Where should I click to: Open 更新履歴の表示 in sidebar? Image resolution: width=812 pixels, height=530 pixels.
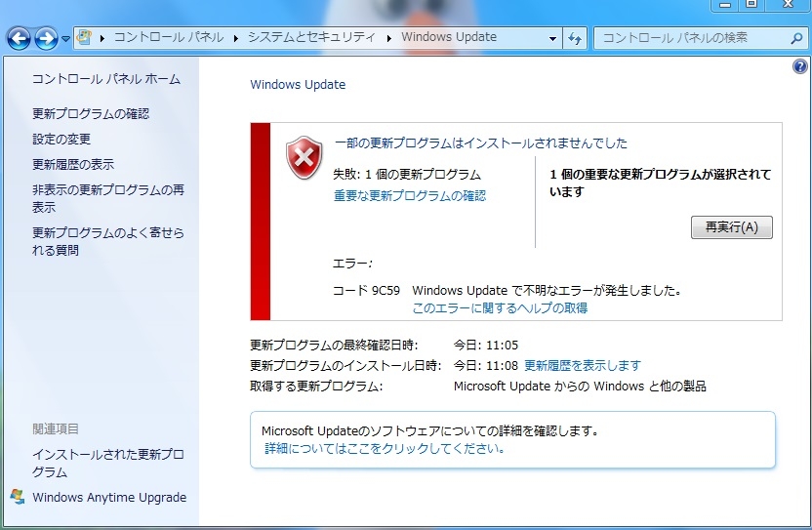point(73,164)
